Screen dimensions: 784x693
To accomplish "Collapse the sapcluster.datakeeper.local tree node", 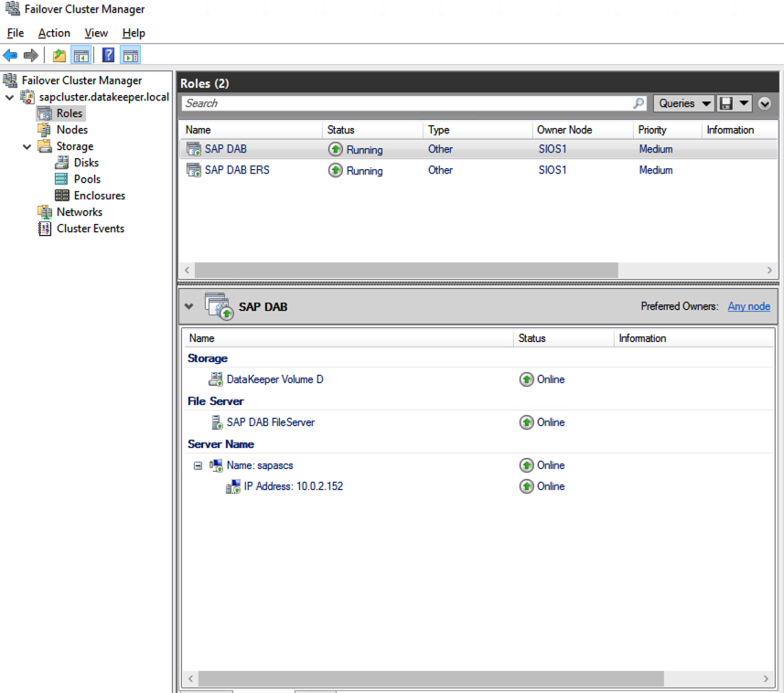I will (x=10, y=98).
